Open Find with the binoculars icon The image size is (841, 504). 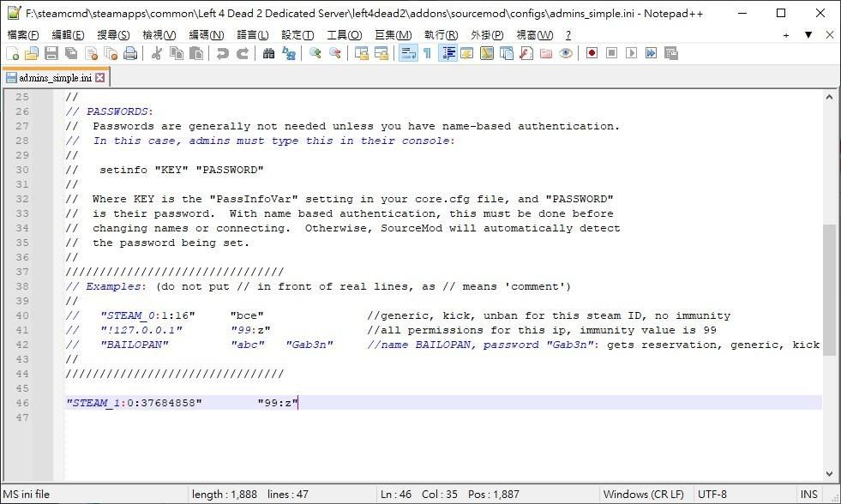(269, 53)
